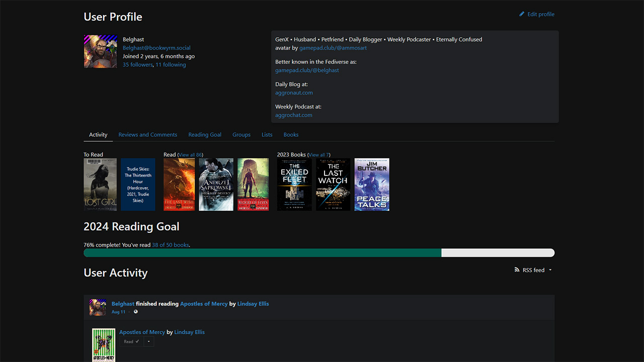Open The Lost Girl book cover
The image size is (644, 362).
pos(100,185)
